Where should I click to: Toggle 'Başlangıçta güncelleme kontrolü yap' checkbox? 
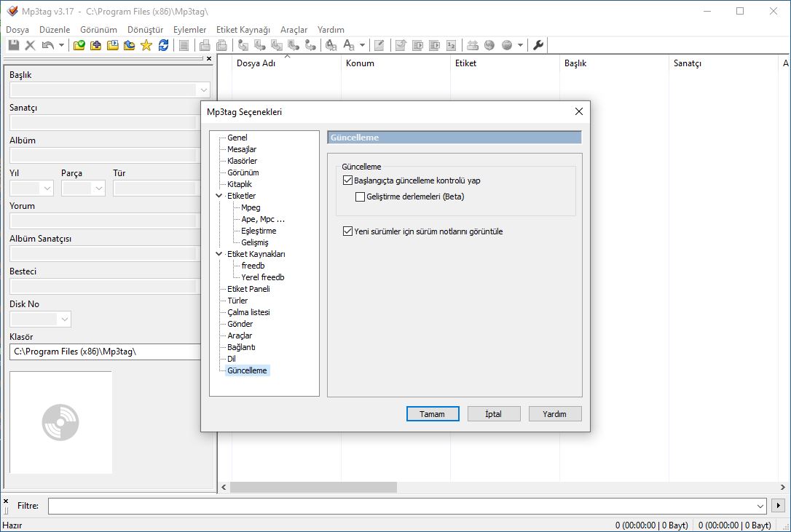(347, 180)
